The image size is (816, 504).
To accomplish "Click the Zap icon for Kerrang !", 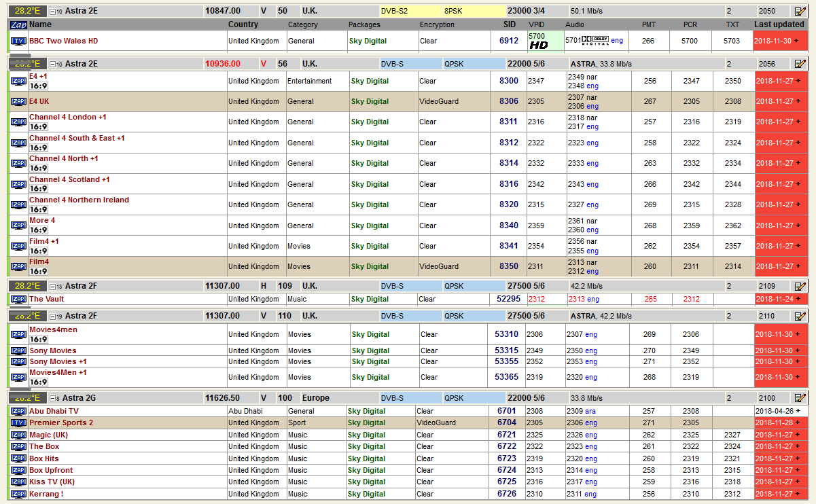I will (x=18, y=494).
